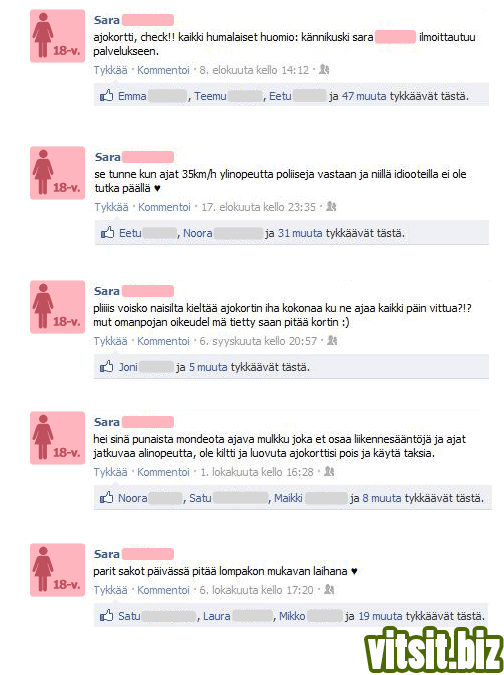The width and height of the screenshot is (504, 675).
Task: Open the '47 muuta' likers list
Action: tap(364, 96)
